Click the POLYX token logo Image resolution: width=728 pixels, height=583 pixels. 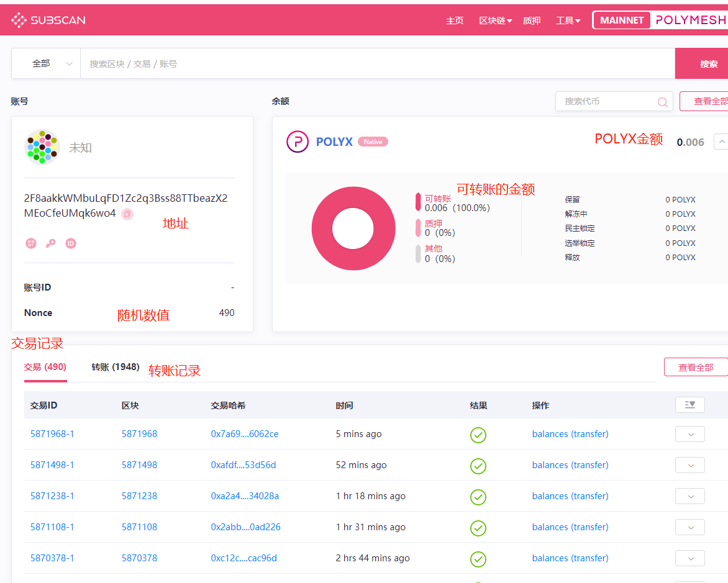297,142
